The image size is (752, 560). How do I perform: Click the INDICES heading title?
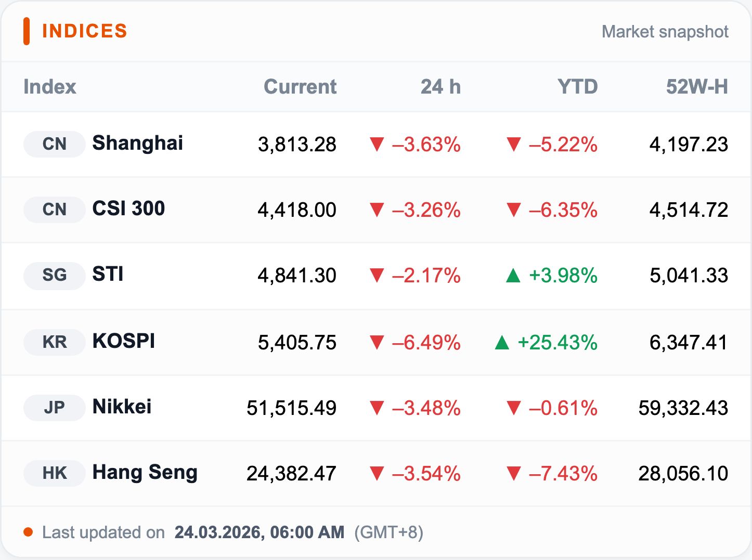84,31
